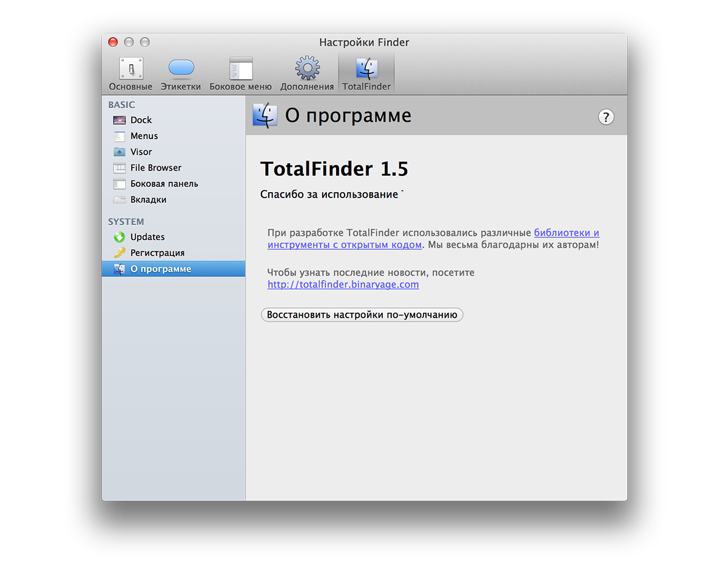Click the Спасибо за использование text
This screenshot has width=728, height=568.
point(329,195)
